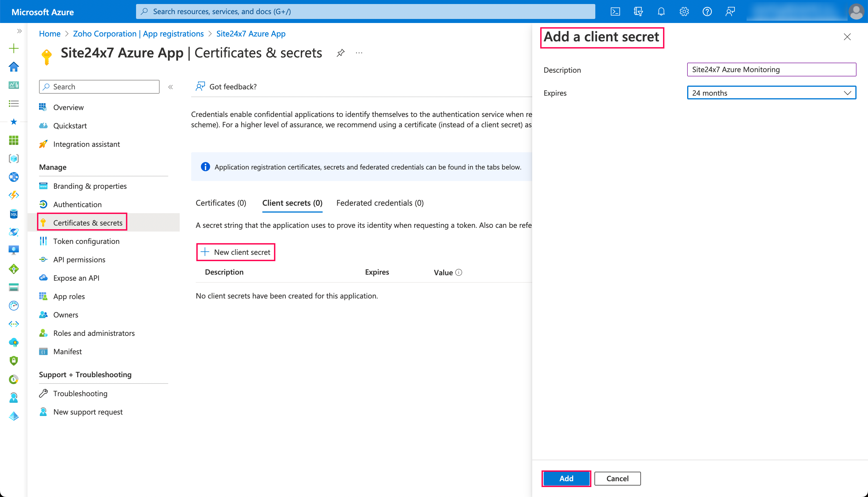Image resolution: width=868 pixels, height=497 pixels.
Task: Open Azure portal settings gear
Action: point(684,11)
